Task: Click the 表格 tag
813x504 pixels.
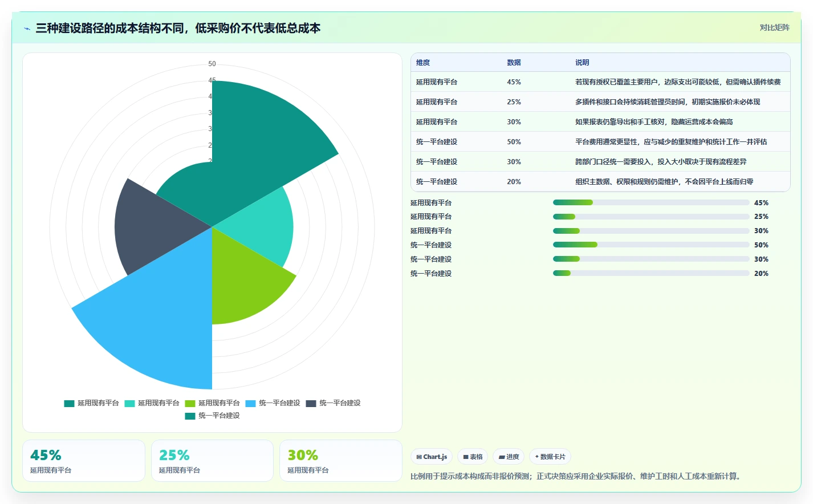Action: click(x=473, y=457)
